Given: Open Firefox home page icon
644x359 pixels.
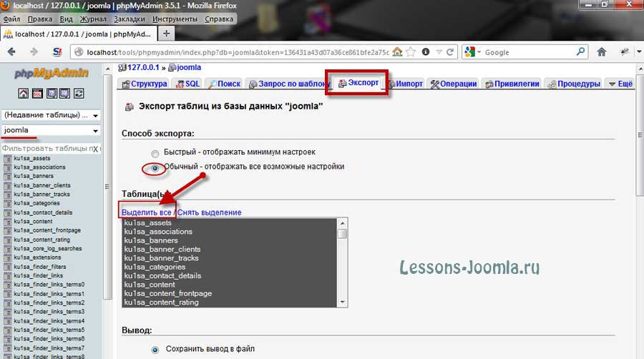Looking at the screenshot, I should click(602, 51).
